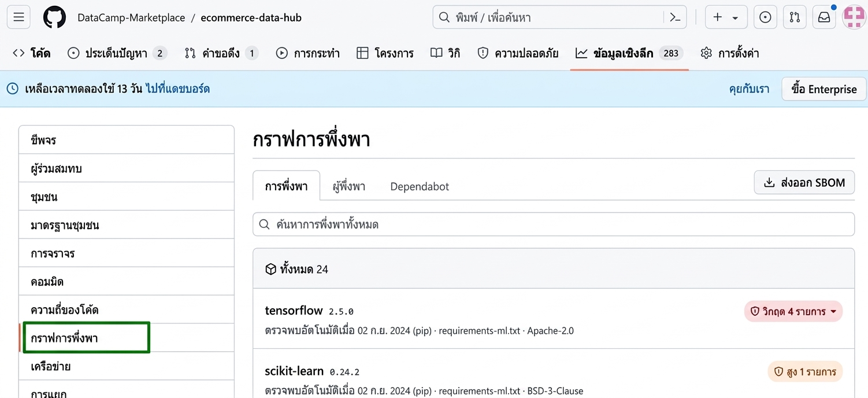Select เครือข่าย in the sidebar
This screenshot has width=868, height=398.
[127, 366]
